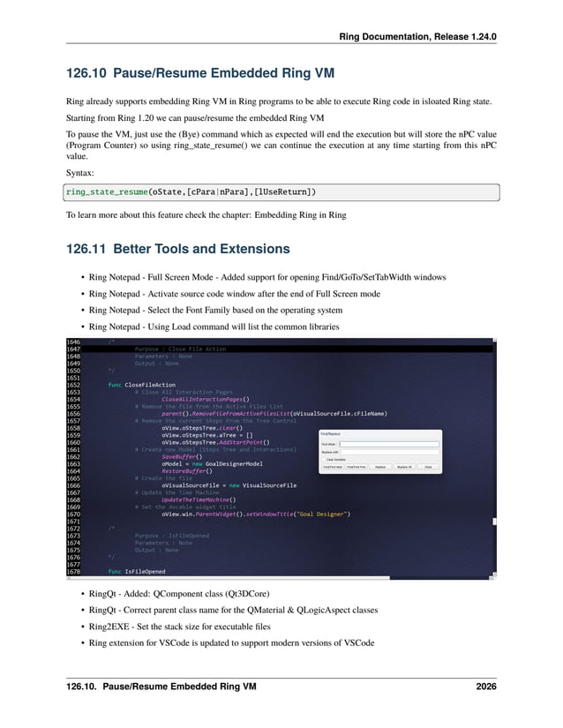Click code line 'func IsFileOpened'
Viewport: 563px width, 728px height.
click(x=137, y=572)
